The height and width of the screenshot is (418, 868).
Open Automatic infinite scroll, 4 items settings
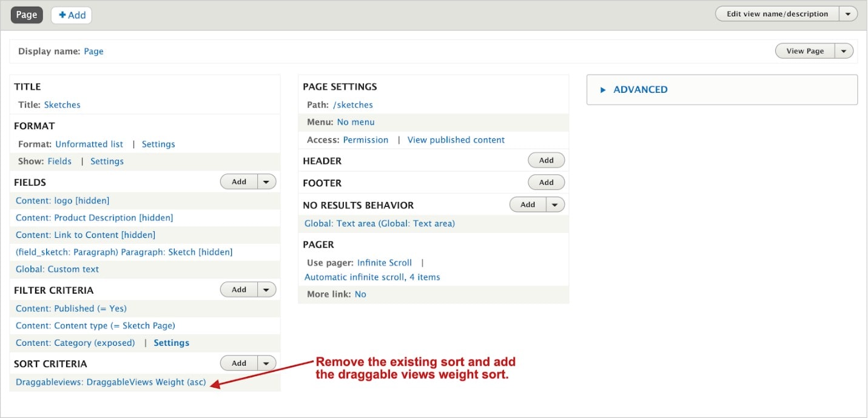click(x=372, y=277)
